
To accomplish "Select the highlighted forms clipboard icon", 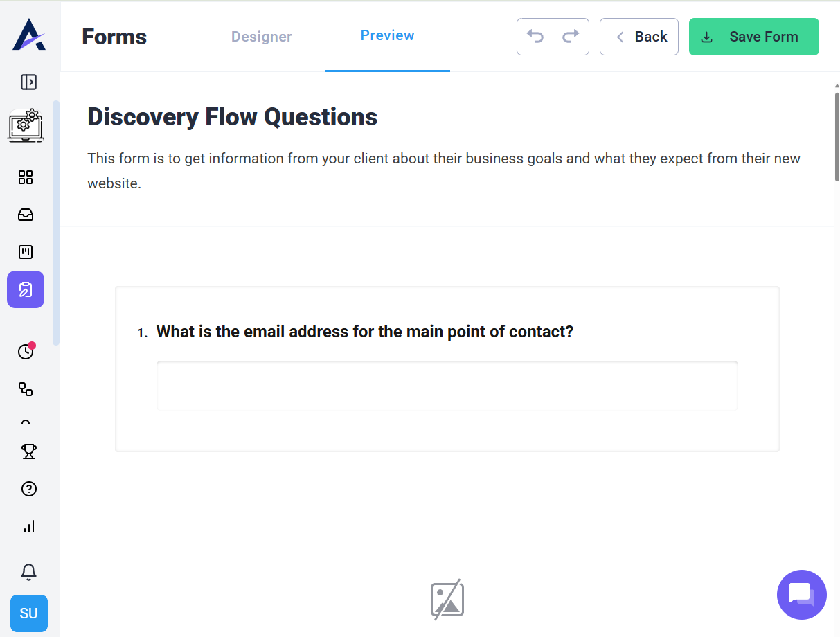I will click(26, 289).
